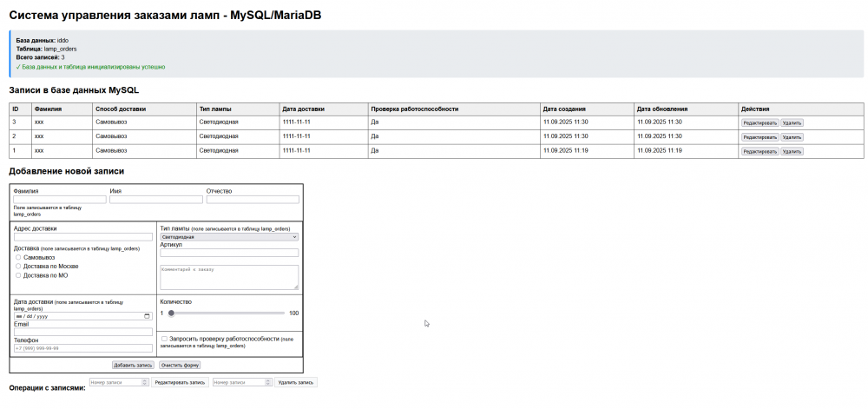Screen dimensions: 868x409
Task: Choose Доставка по Москве radio option
Action: 18,267
